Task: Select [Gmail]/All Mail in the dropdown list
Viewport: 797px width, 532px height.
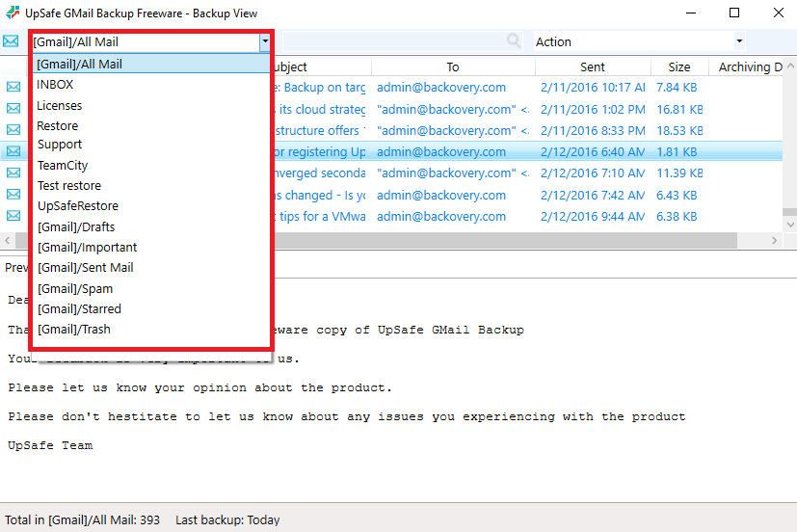Action: 151,64
